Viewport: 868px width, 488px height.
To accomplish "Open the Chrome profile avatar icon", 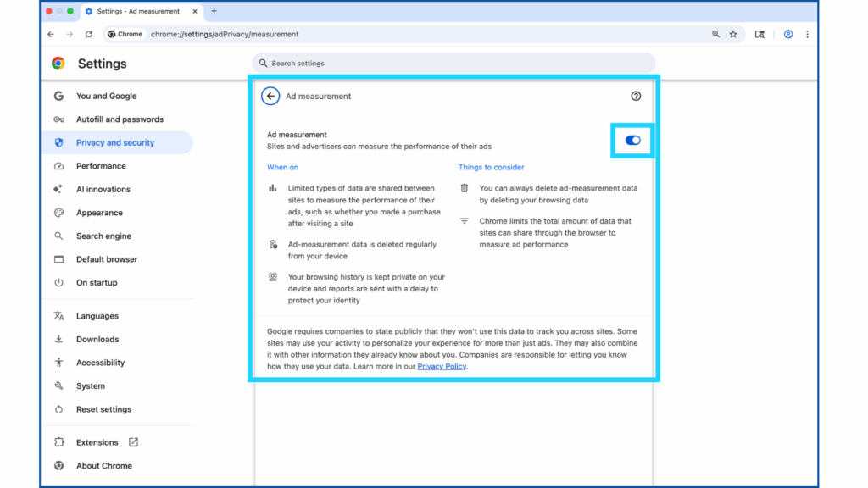I will point(788,35).
